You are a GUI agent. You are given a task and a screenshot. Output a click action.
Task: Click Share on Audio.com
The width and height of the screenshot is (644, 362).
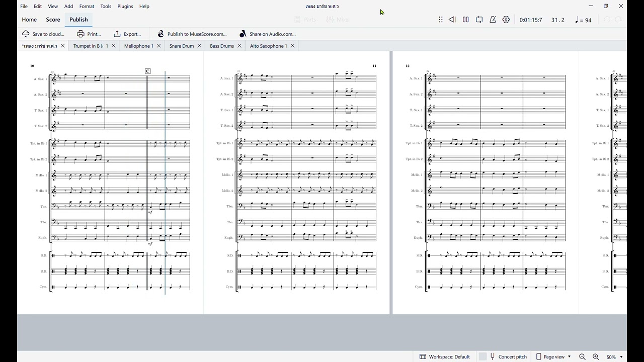tap(267, 34)
